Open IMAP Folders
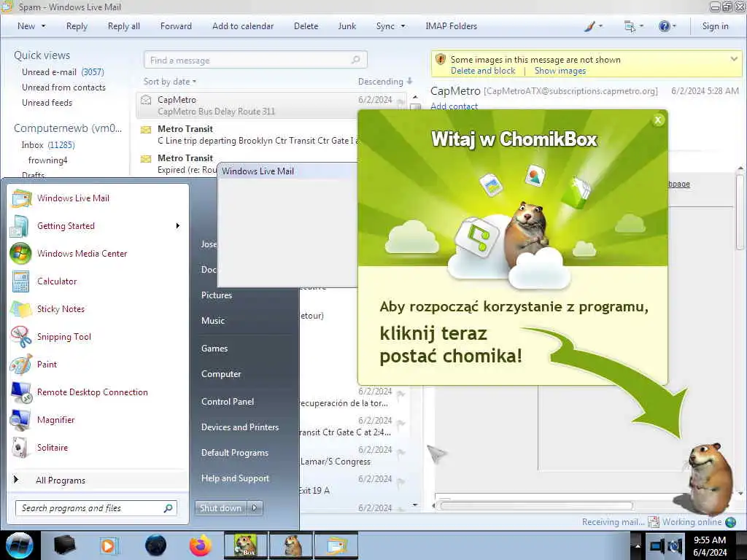 tap(451, 26)
